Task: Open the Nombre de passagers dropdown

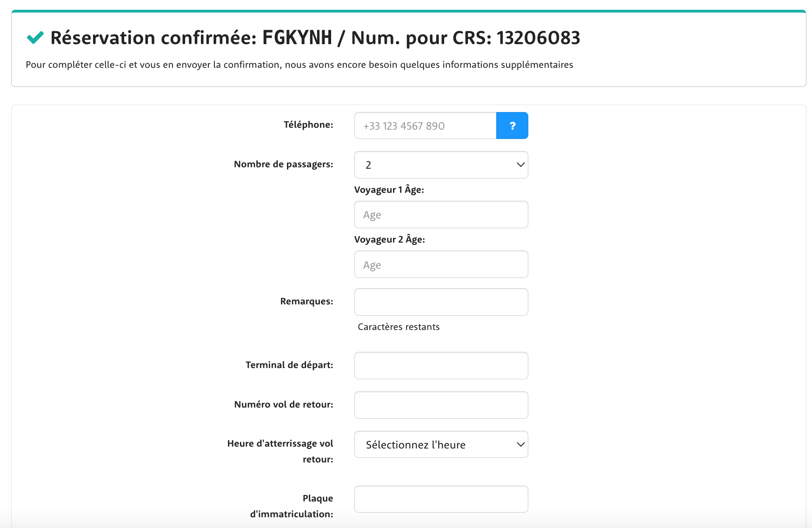Action: (x=441, y=165)
